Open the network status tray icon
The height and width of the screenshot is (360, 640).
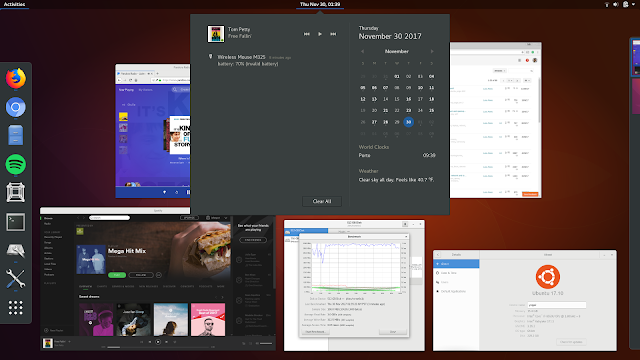coord(607,4)
